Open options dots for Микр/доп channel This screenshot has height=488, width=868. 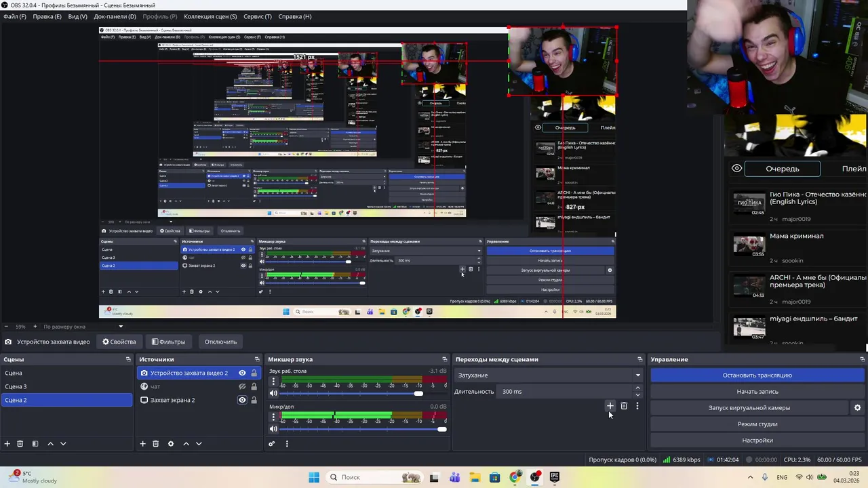coord(273,417)
